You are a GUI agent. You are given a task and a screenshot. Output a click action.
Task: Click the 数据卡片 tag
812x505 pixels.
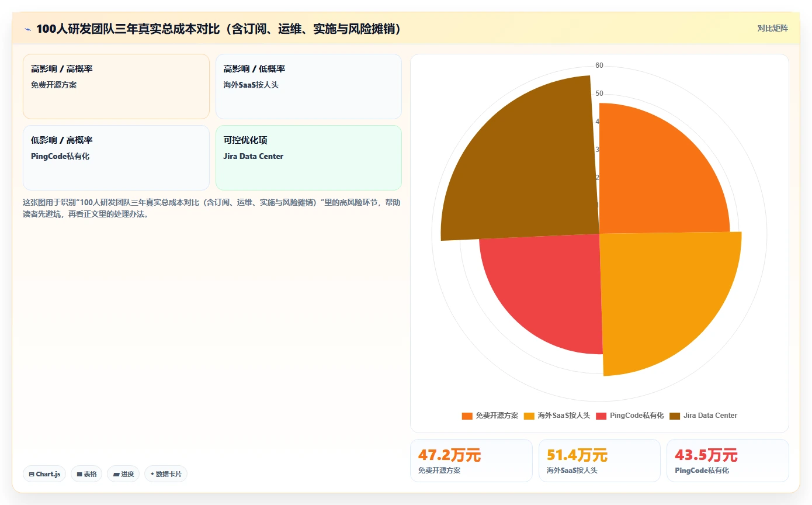pos(166,474)
